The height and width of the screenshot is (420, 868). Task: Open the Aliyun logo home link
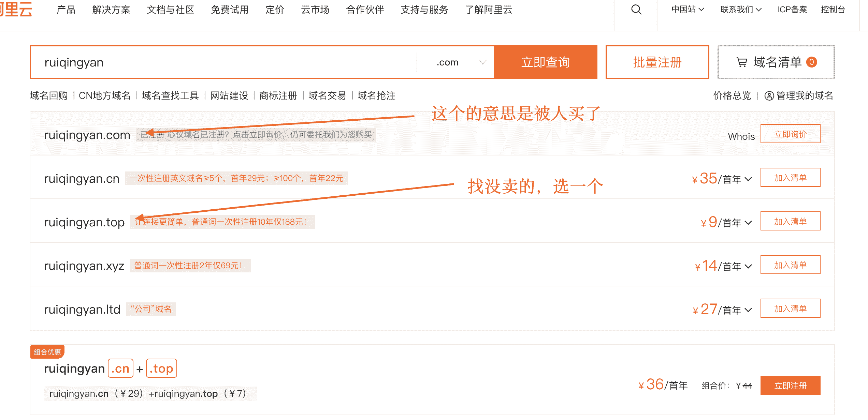(x=15, y=9)
